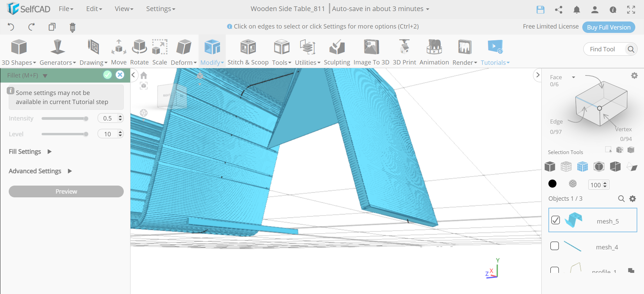Viewport: 644px width, 294px height.
Task: Click the Redo arrow icon
Action: pyautogui.click(x=32, y=27)
